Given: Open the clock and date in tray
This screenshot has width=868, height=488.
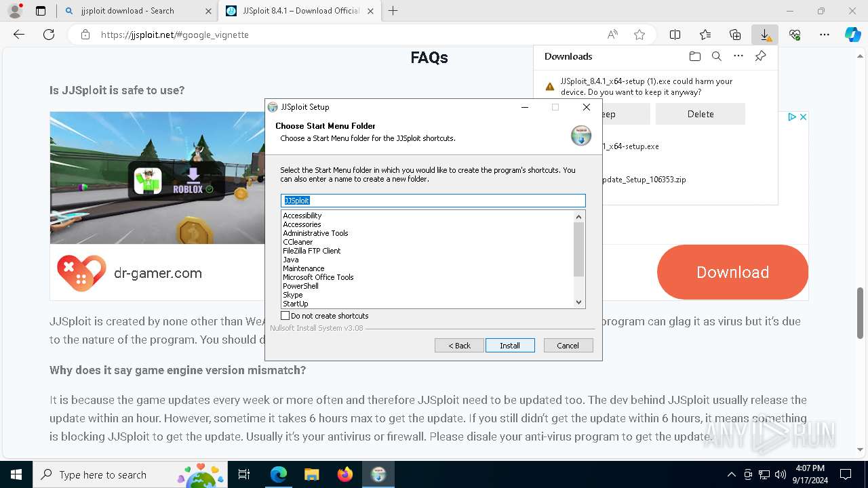Looking at the screenshot, I should (808, 474).
